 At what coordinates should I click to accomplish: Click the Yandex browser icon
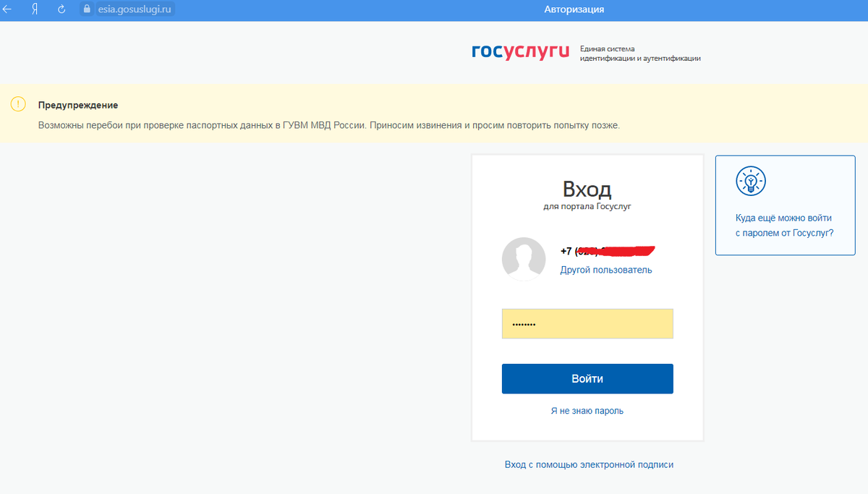[x=34, y=9]
